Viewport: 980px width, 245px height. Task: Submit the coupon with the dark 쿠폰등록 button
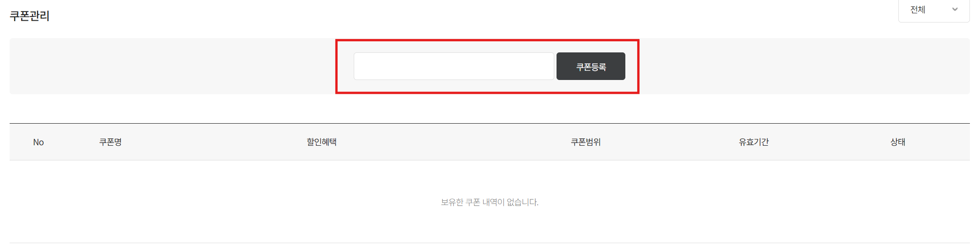coord(591,66)
